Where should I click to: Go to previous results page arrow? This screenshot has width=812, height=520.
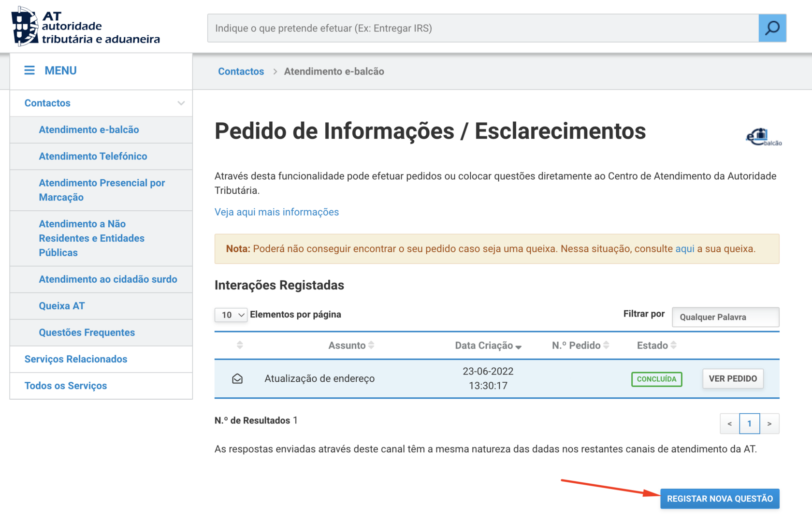(729, 424)
